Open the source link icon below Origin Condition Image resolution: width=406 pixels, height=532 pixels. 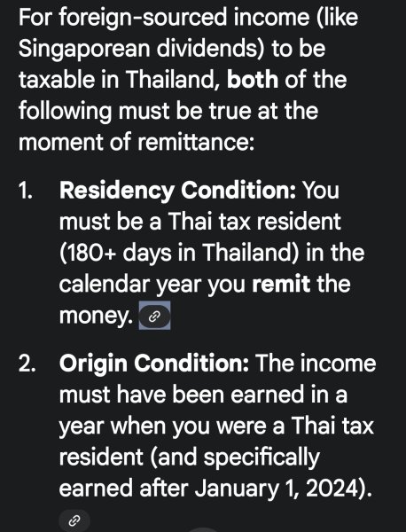[74, 520]
